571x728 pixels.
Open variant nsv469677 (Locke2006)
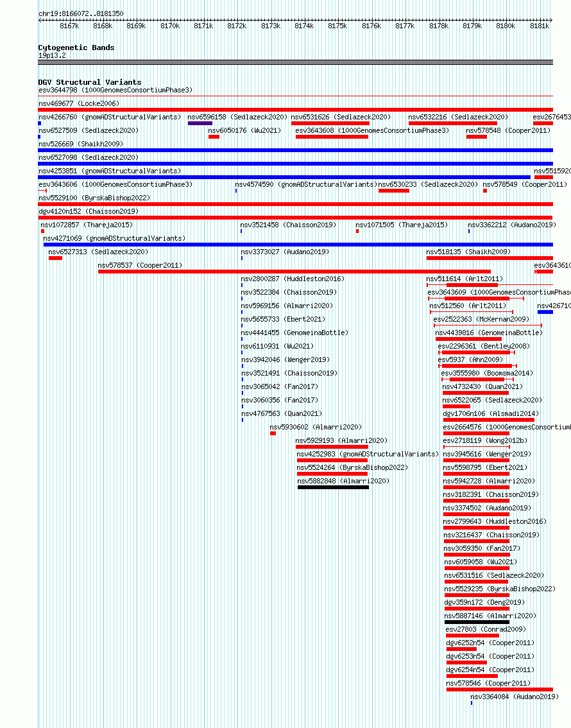coord(79,103)
